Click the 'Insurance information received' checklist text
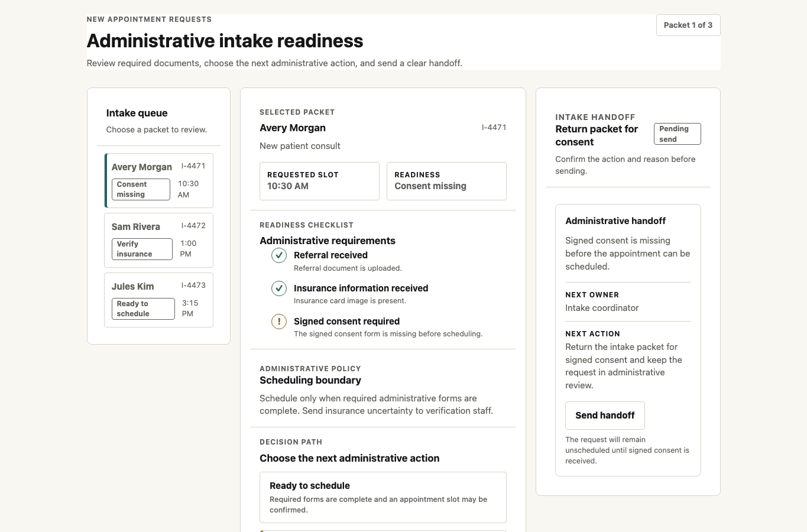This screenshot has width=807, height=532. coord(361,288)
